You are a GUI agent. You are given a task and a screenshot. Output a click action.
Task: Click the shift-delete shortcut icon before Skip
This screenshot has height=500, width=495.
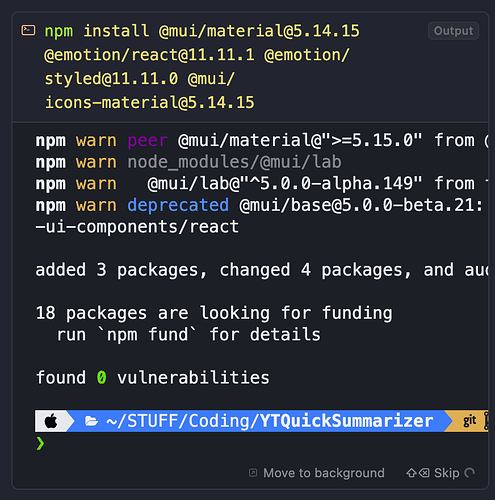[418, 473]
